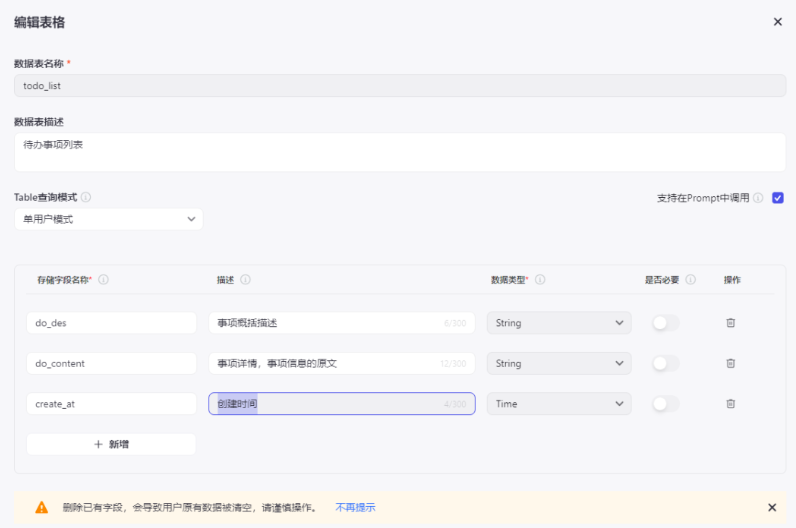This screenshot has height=528, width=796.
Task: Edit the do_content field name
Action: (112, 364)
